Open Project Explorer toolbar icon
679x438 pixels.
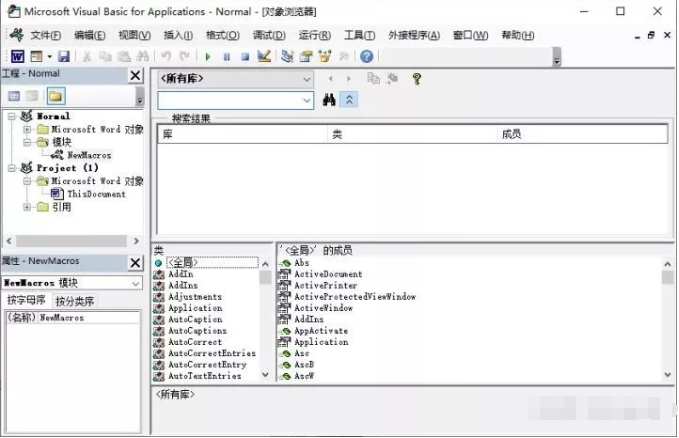click(x=287, y=56)
